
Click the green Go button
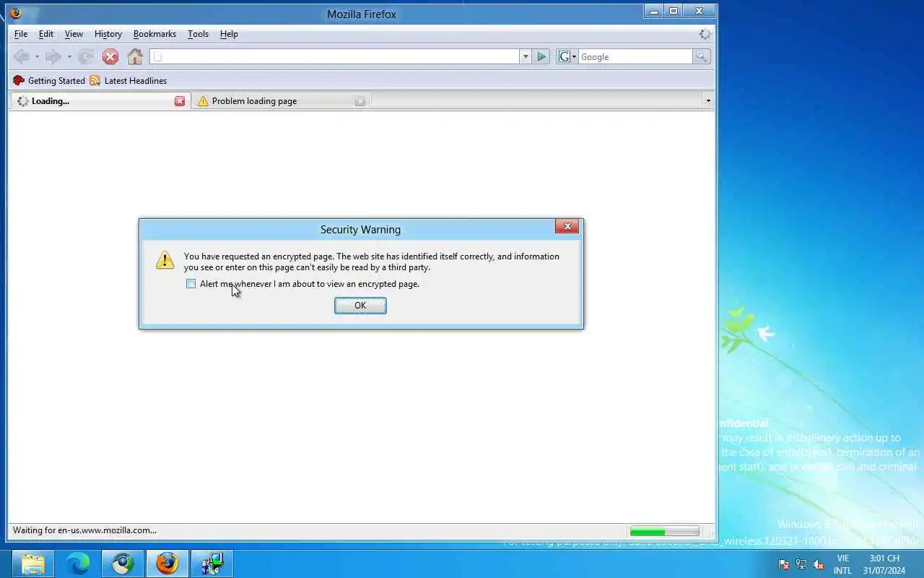[x=541, y=56]
